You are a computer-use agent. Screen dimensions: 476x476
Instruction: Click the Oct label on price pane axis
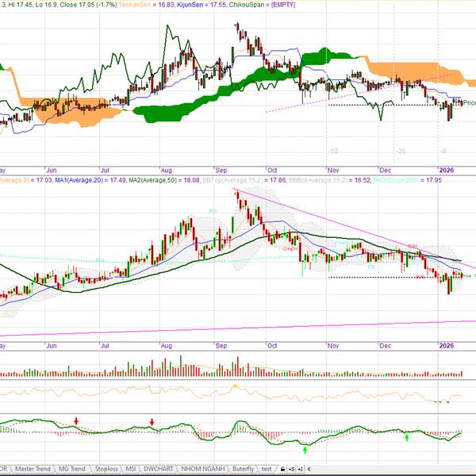click(x=272, y=346)
